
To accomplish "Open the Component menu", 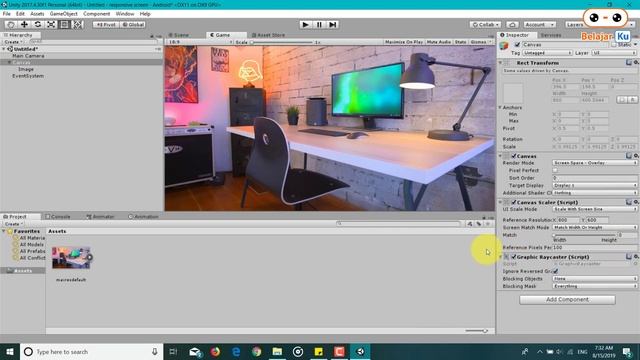I will [x=96, y=14].
